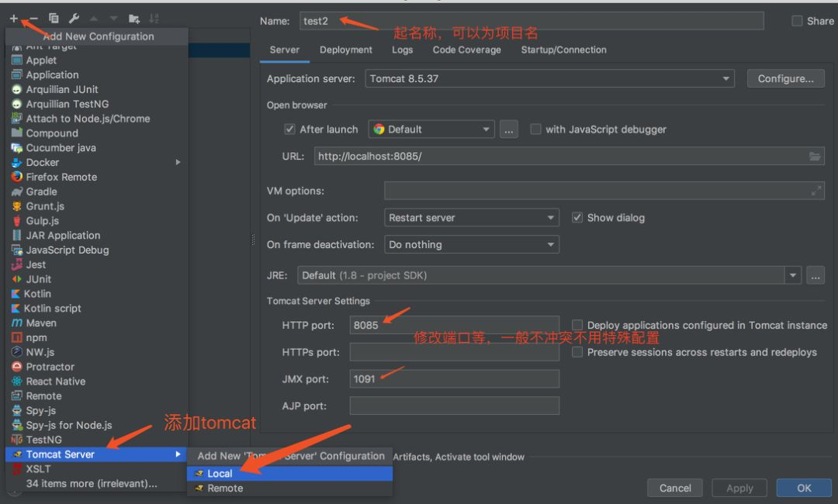Expand the Docker submenu arrow
Image resolution: width=838 pixels, height=504 pixels.
pos(178,162)
